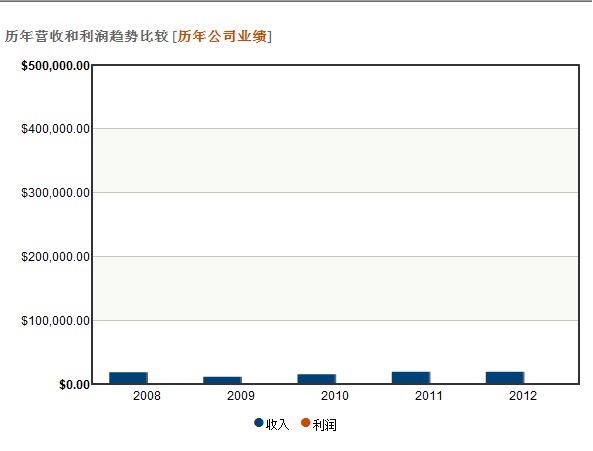The width and height of the screenshot is (593, 451).
Task: Open the 历年公司业绩 link
Action: [x=222, y=36]
